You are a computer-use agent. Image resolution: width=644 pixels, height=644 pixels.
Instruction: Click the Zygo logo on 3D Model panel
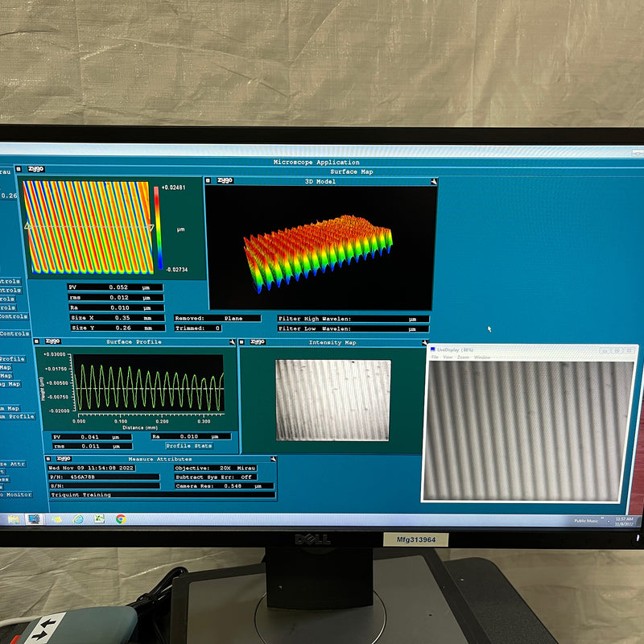[224, 181]
